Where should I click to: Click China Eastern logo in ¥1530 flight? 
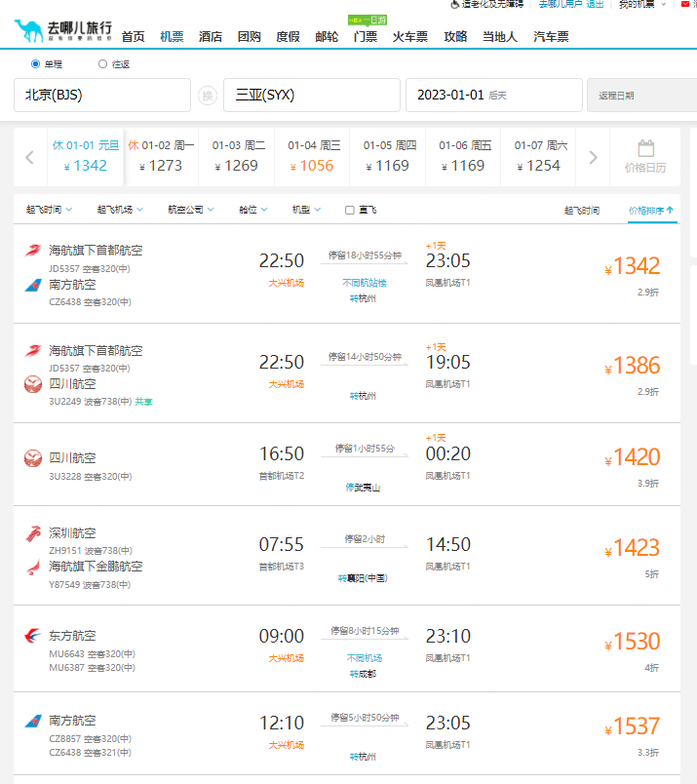coord(33,636)
